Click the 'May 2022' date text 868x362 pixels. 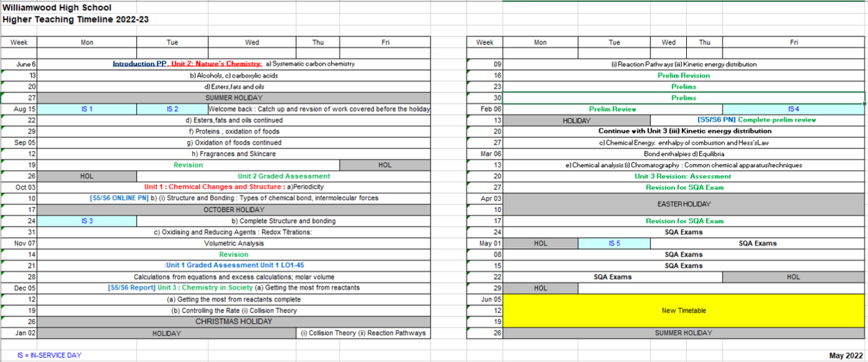coord(845,356)
